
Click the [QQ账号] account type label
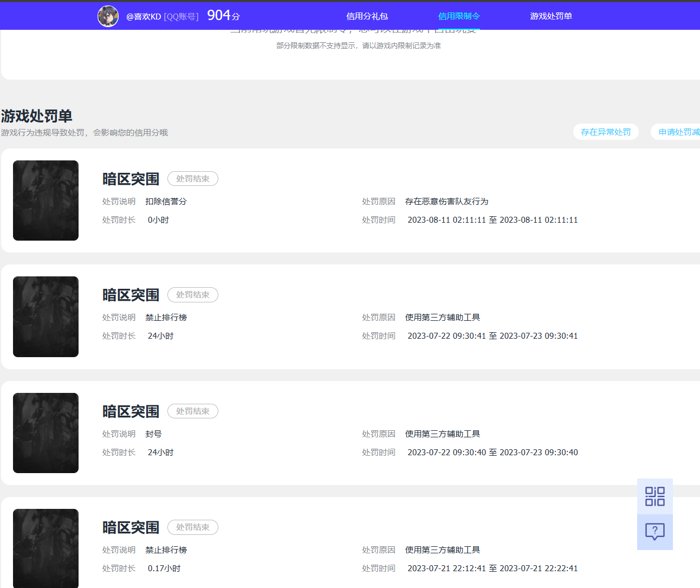click(181, 17)
